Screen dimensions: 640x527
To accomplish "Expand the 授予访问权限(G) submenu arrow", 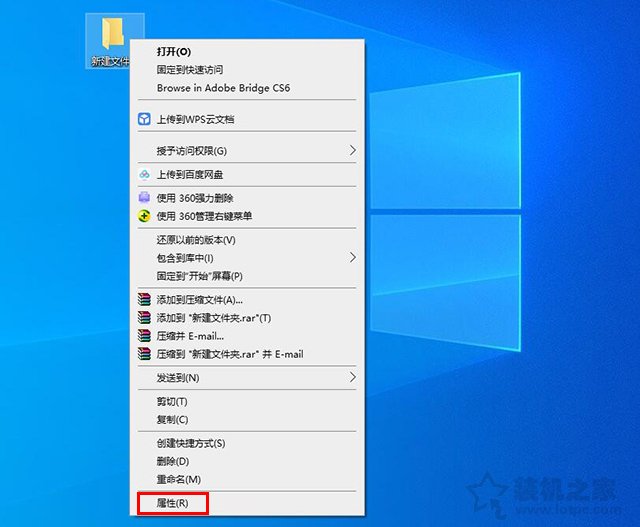I will [353, 150].
